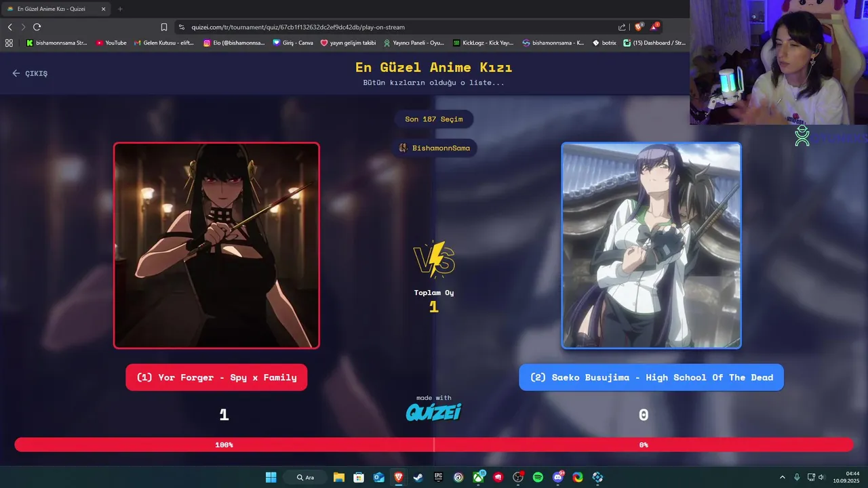Open the volume speaker icon in the tray
This screenshot has width=868, height=488.
[821, 477]
